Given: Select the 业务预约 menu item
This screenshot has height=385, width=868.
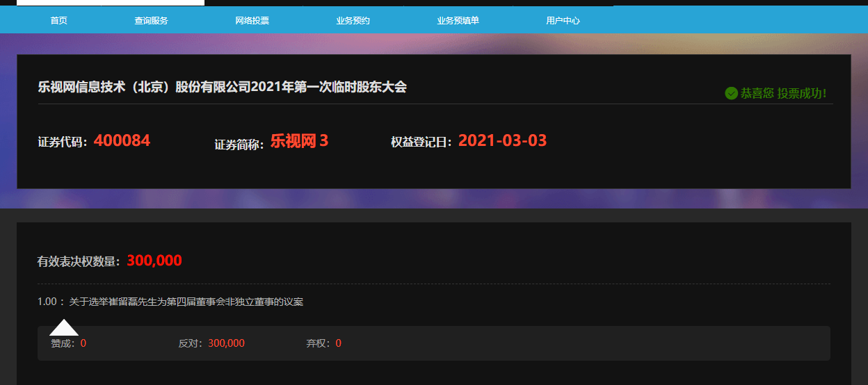Looking at the screenshot, I should click(x=353, y=21).
